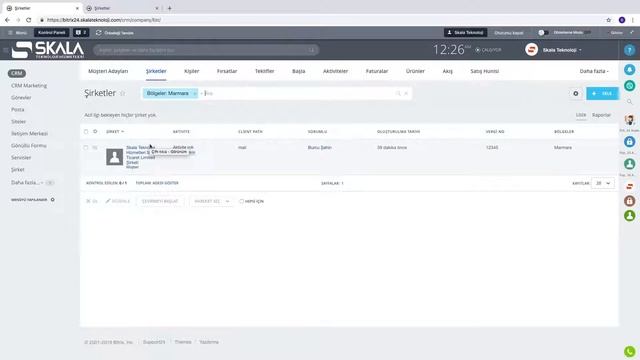Open the admin bar updates counter button
Screen dimensions: 640x360
[x=81, y=33]
